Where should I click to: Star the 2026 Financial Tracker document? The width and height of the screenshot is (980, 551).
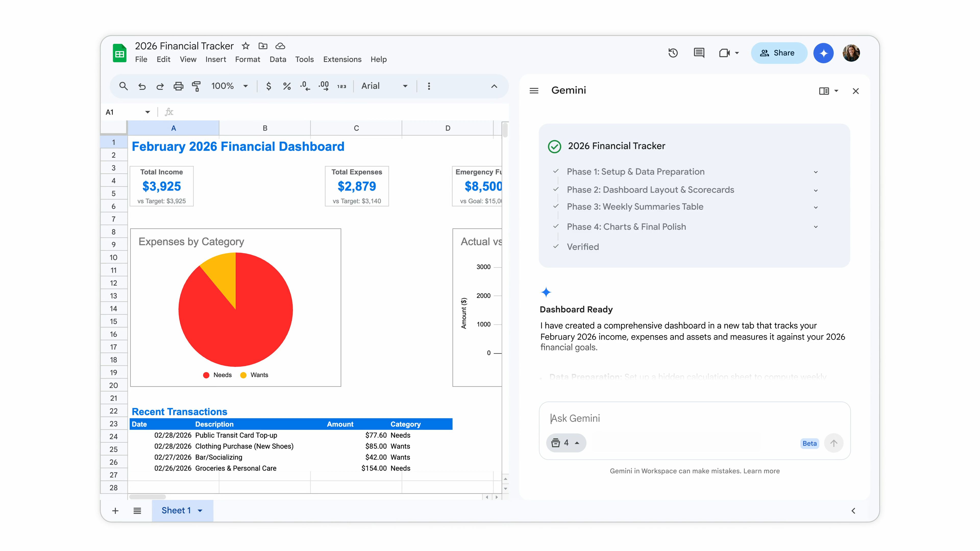(246, 46)
